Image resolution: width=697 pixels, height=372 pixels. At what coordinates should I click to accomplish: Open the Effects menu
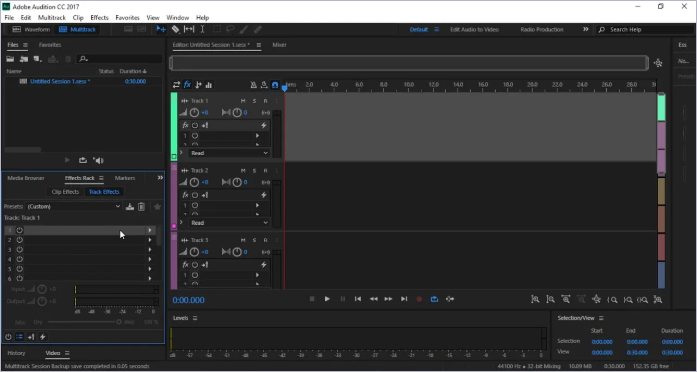99,18
